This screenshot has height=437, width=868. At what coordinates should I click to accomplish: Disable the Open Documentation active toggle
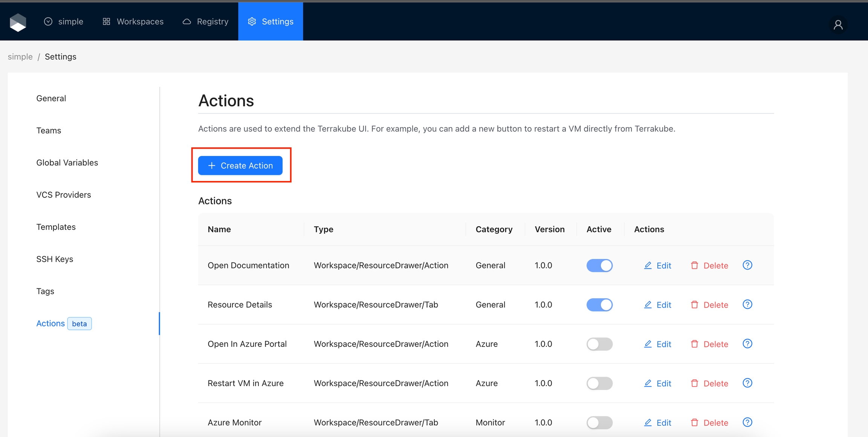point(599,265)
